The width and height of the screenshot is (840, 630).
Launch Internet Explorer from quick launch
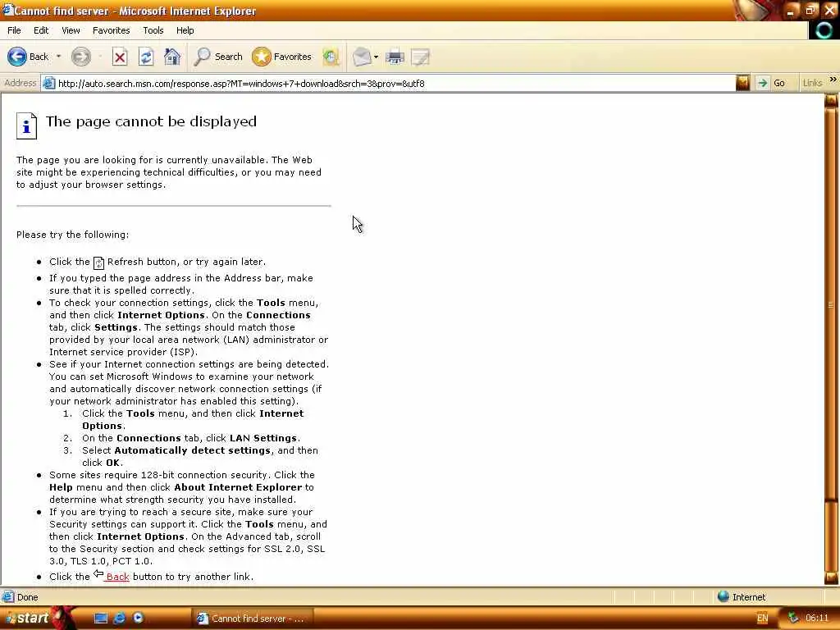pyautogui.click(x=120, y=619)
